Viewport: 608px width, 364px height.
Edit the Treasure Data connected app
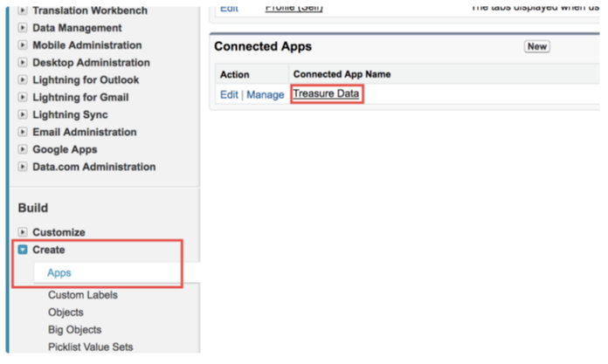coord(228,94)
